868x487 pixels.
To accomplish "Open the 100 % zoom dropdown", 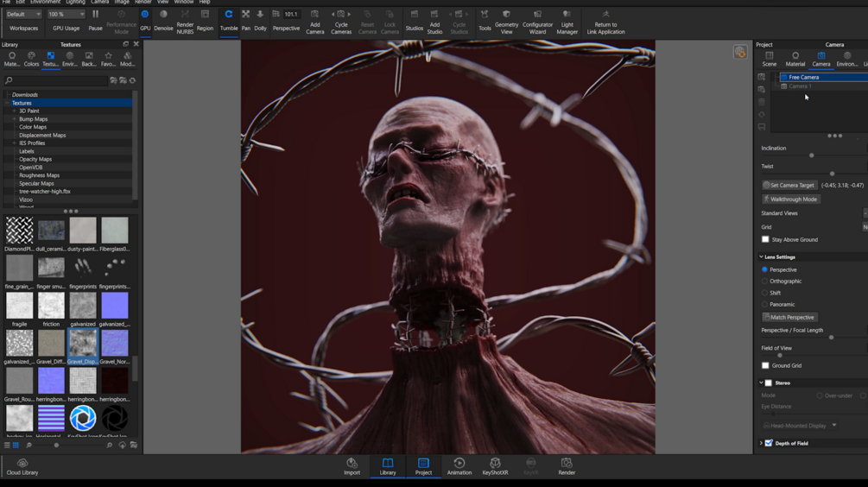I will [66, 14].
